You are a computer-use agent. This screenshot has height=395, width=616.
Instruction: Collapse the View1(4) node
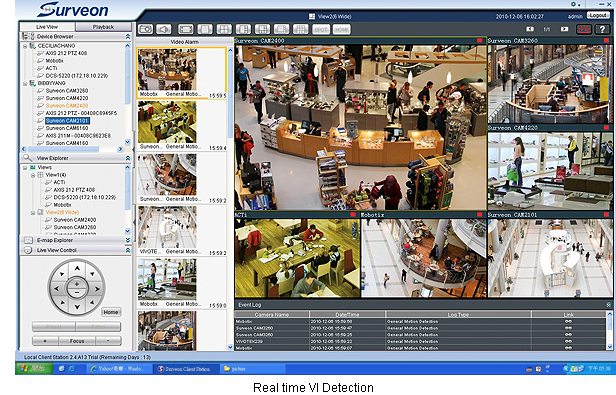click(33, 175)
